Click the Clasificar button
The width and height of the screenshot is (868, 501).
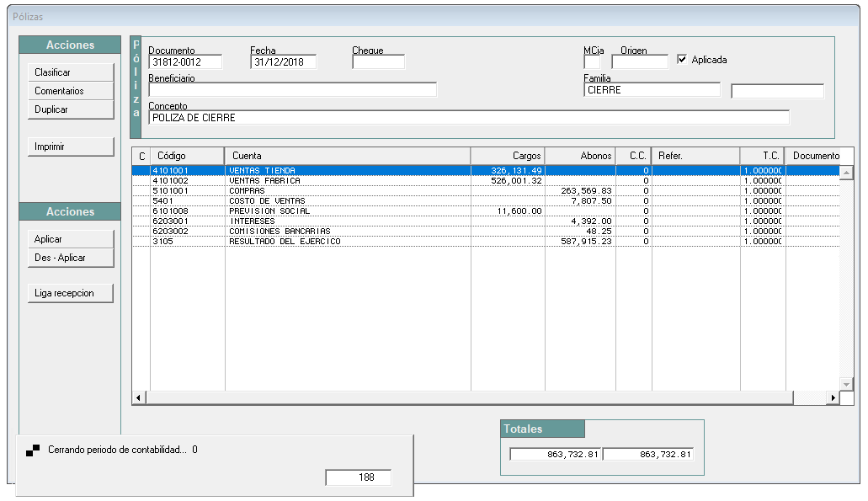tap(71, 72)
